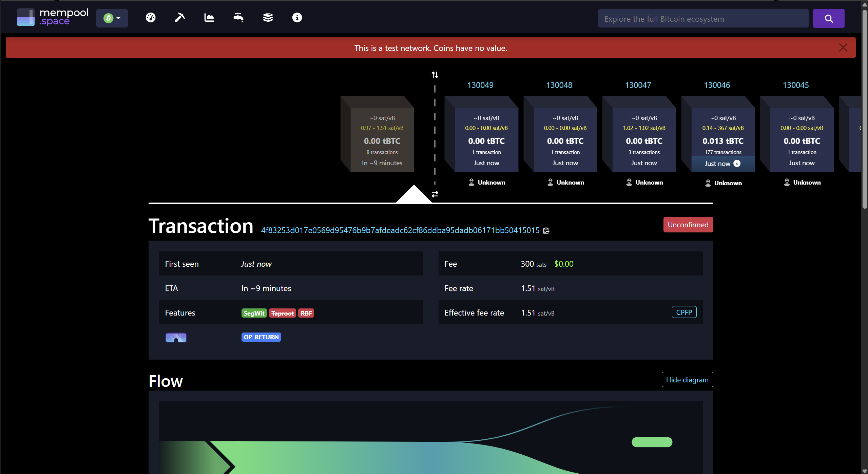Toggle block direction with horizontal arrows icon
This screenshot has width=868, height=474.
click(x=435, y=194)
